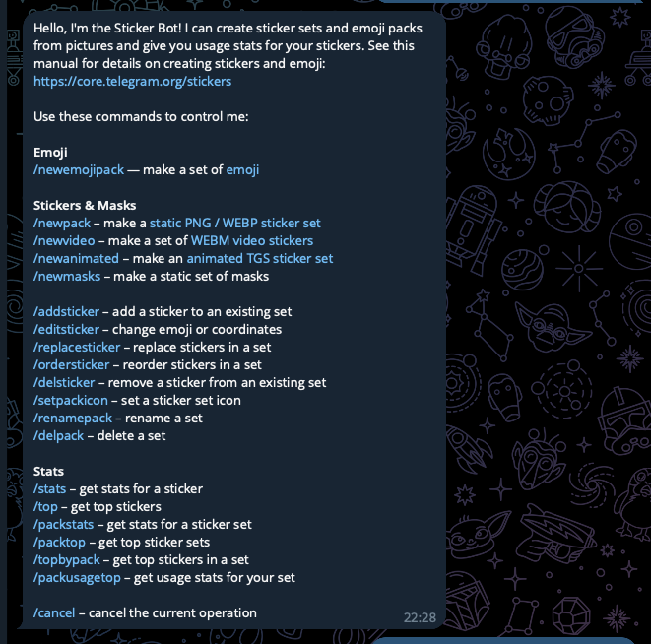Open WEBM video stickers link
The width and height of the screenshot is (651, 644).
point(252,241)
